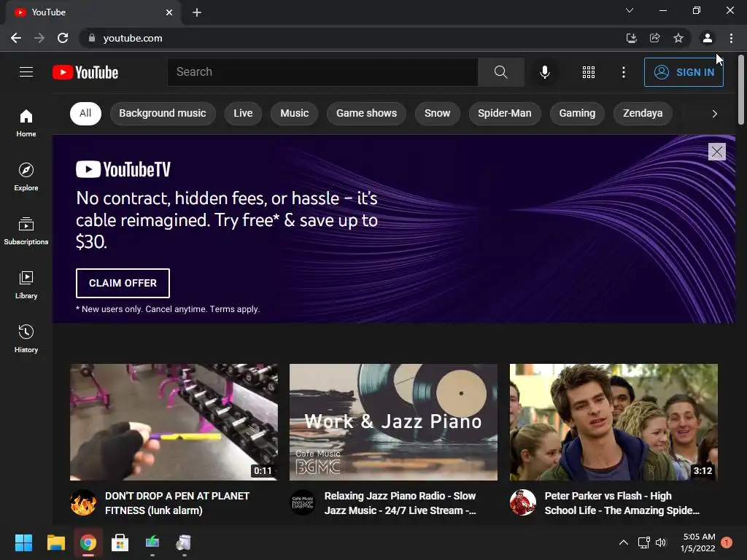Start voice search with the microphone icon
This screenshot has height=560, width=747.
[x=544, y=72]
